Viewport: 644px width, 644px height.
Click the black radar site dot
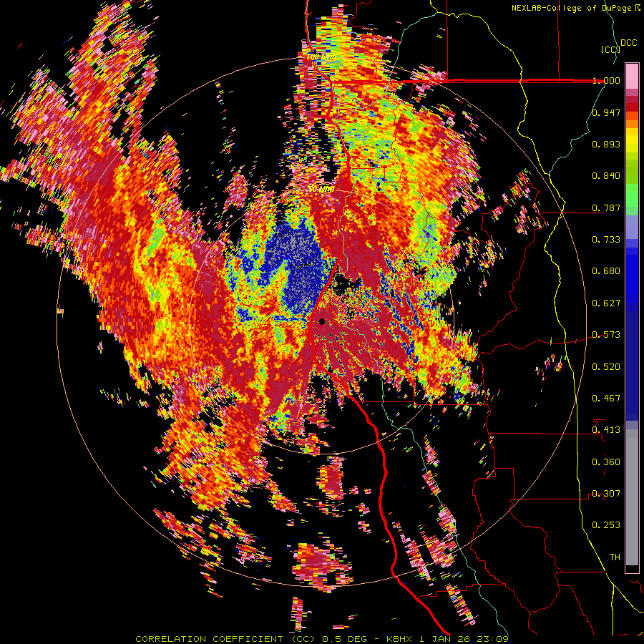click(322, 321)
